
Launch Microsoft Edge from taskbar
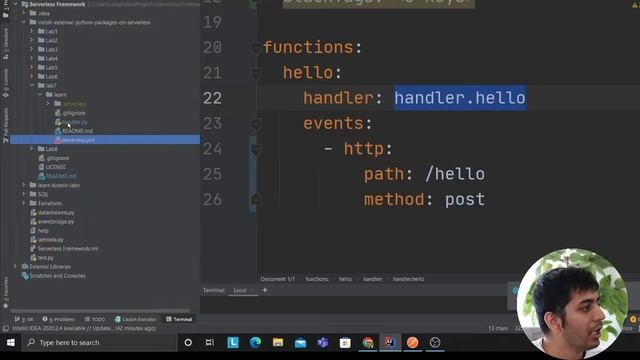256,342
